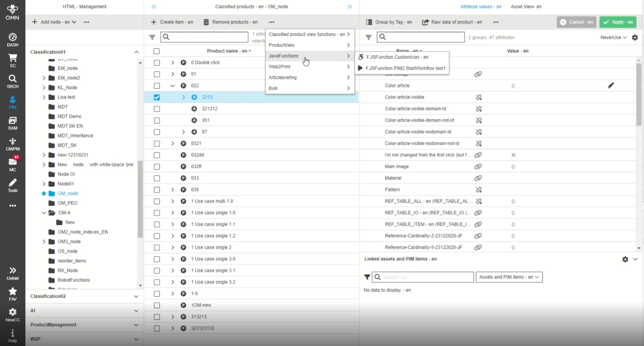This screenshot has height=346, width=644.
Task: Open the Web2Print submenu
Action: tap(310, 67)
